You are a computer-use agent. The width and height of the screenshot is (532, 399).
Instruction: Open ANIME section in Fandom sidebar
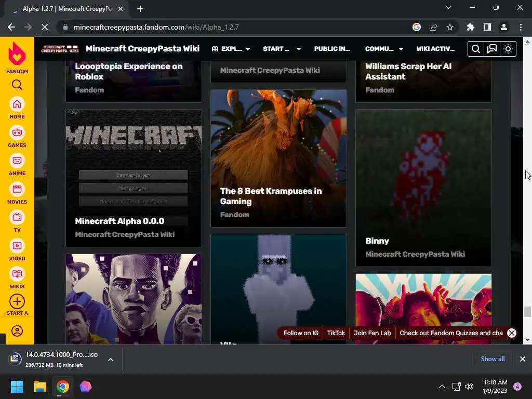pyautogui.click(x=17, y=165)
